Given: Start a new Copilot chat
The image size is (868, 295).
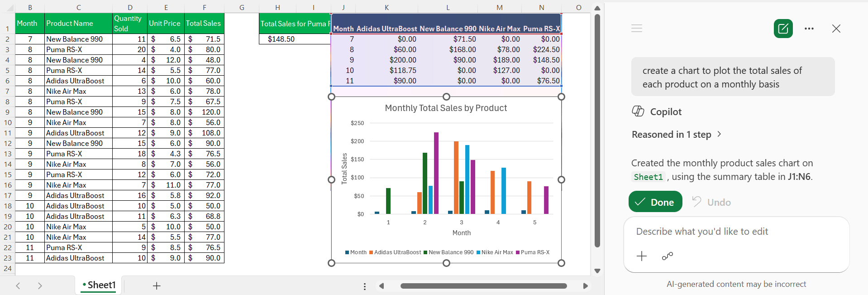Looking at the screenshot, I should coord(783,29).
